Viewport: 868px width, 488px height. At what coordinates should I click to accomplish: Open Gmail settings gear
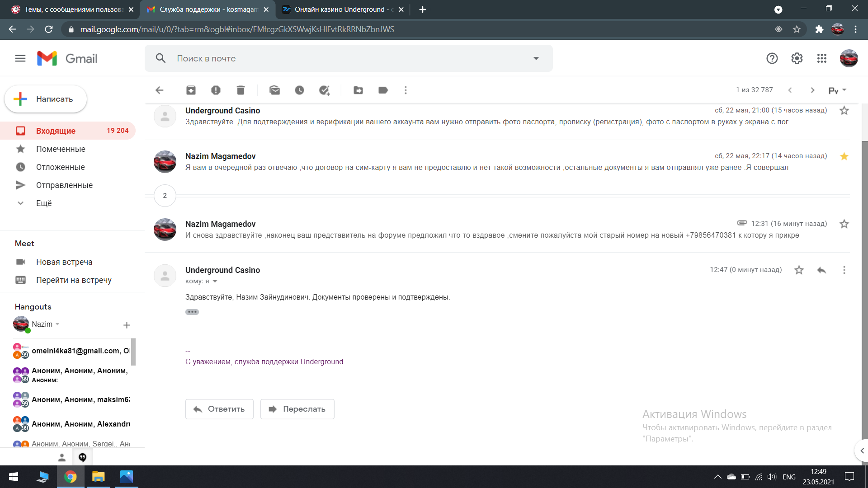[x=797, y=58]
